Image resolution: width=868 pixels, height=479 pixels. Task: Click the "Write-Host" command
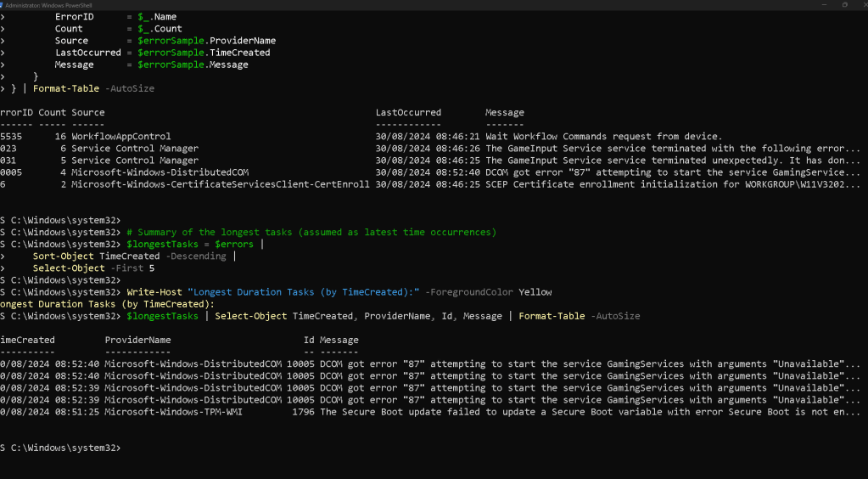[154, 292]
